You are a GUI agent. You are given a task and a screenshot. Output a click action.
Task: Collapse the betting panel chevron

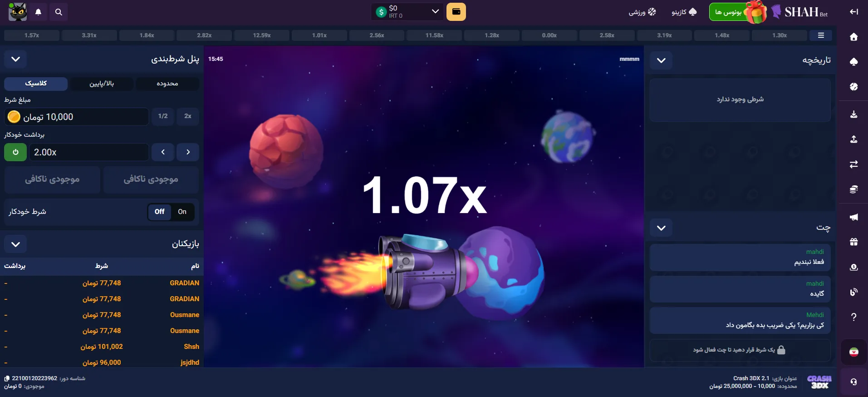(15, 60)
